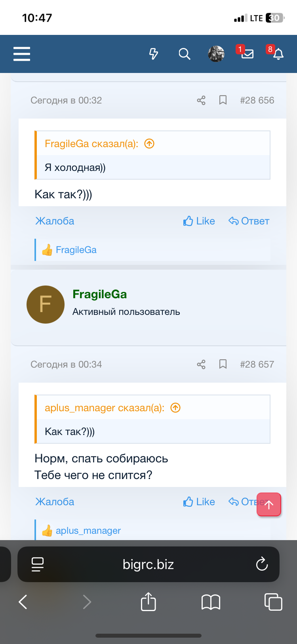Open the notifications bell with 8 alerts

[x=276, y=52]
